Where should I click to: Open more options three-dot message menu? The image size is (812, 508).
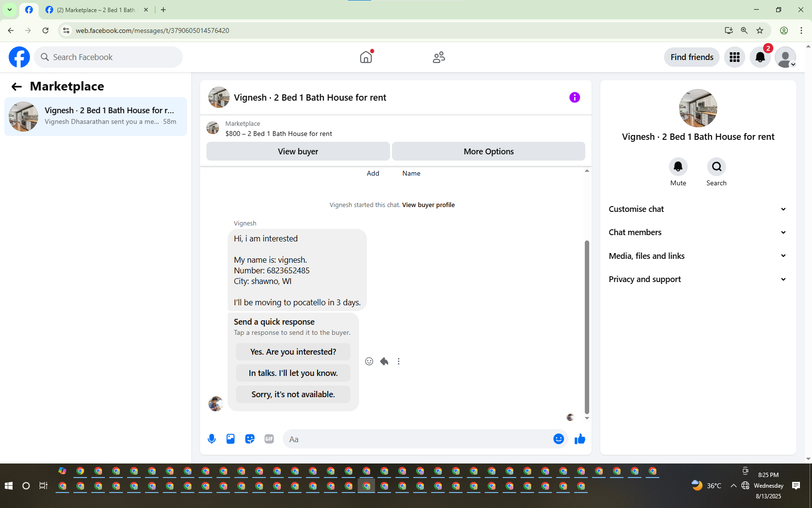(399, 361)
